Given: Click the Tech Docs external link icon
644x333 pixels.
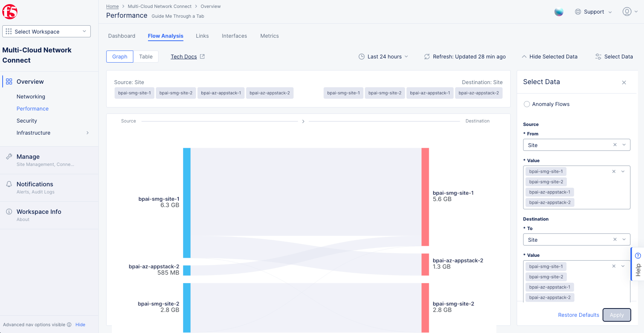Looking at the screenshot, I should pos(202,57).
